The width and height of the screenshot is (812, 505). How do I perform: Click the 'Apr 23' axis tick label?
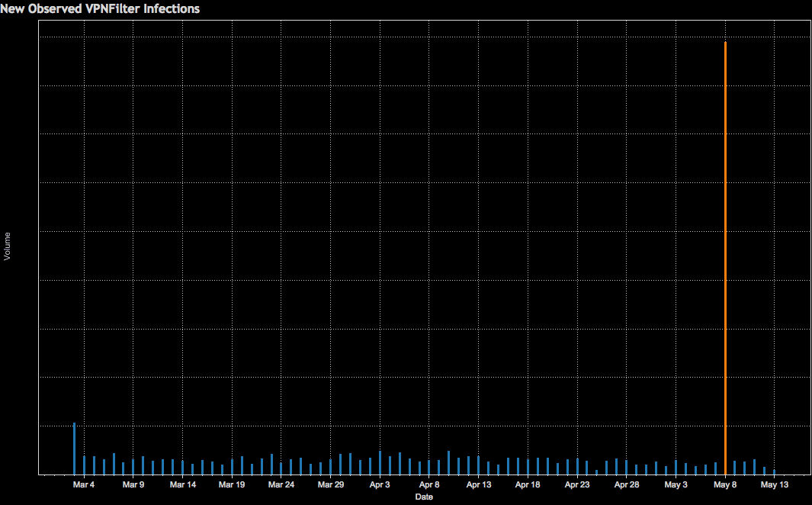[577, 485]
